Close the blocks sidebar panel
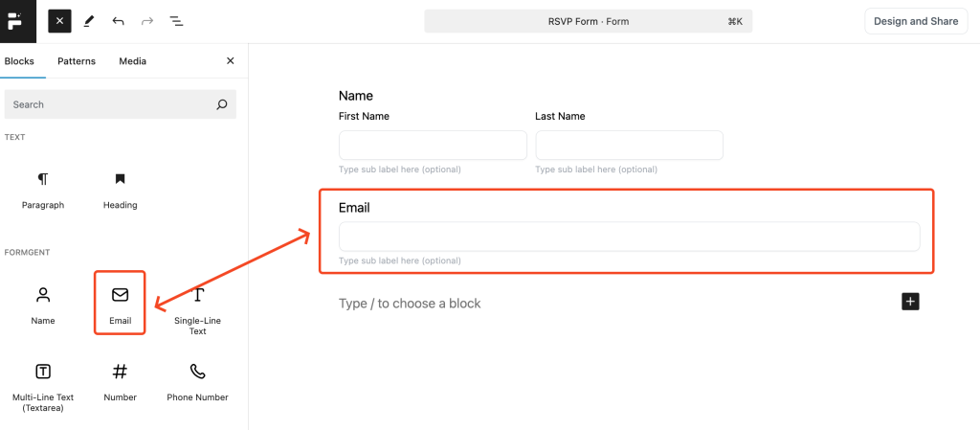The height and width of the screenshot is (430, 980). (230, 60)
